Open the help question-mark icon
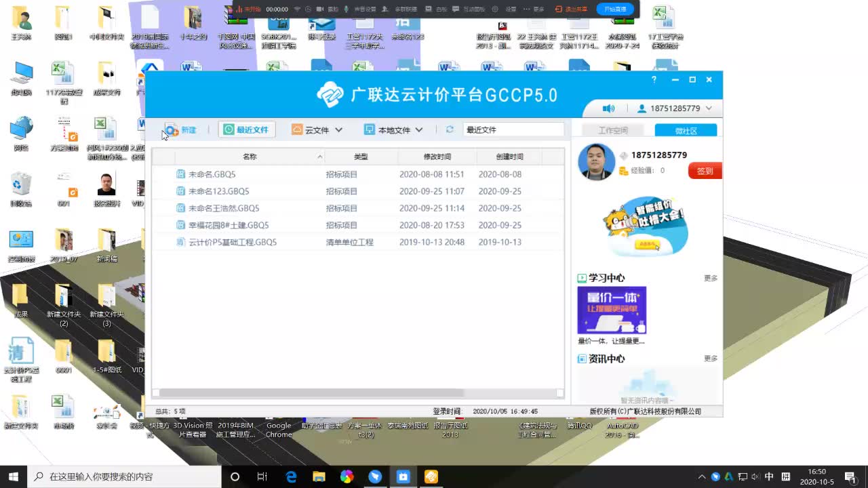868x488 pixels. (653, 79)
